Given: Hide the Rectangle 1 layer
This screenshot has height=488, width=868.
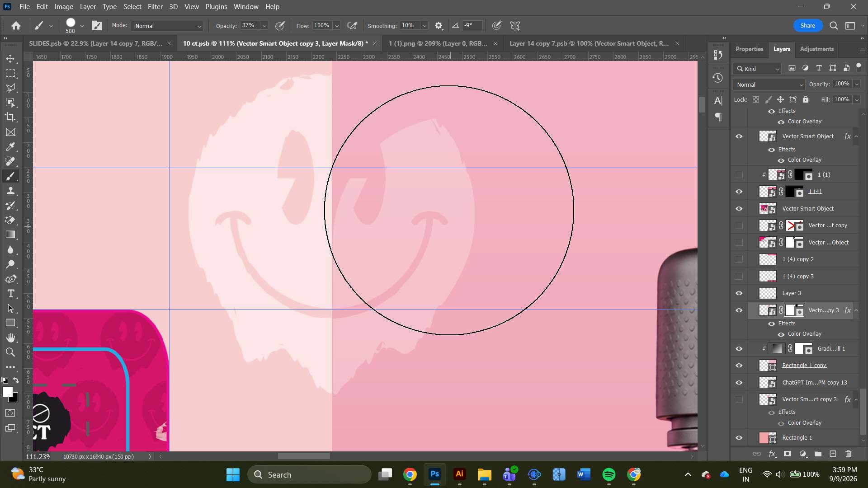Looking at the screenshot, I should [739, 438].
